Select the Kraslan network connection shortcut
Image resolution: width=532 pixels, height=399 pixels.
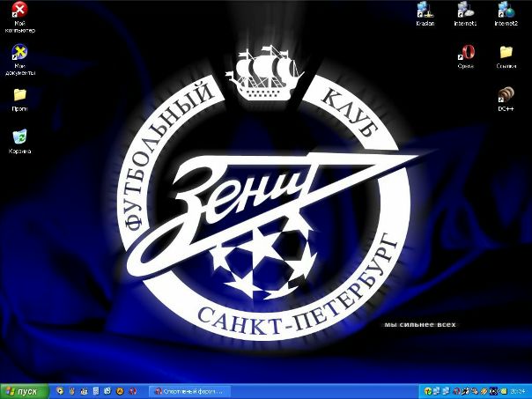425,11
